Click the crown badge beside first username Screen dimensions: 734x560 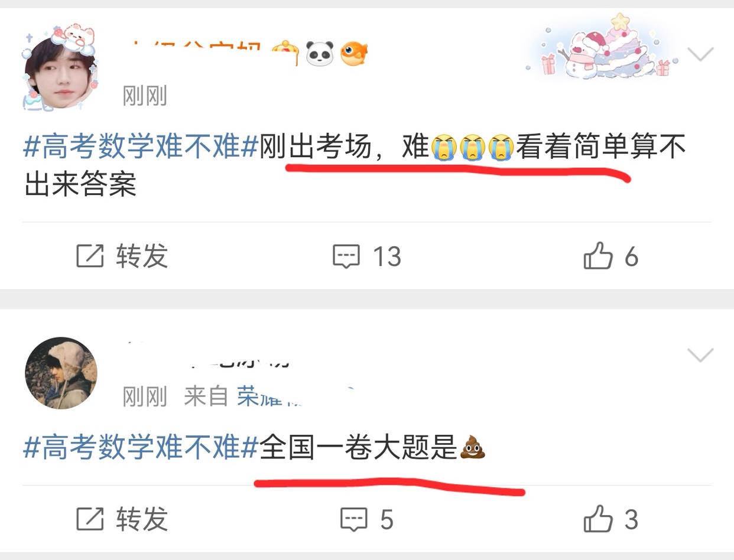click(x=286, y=54)
